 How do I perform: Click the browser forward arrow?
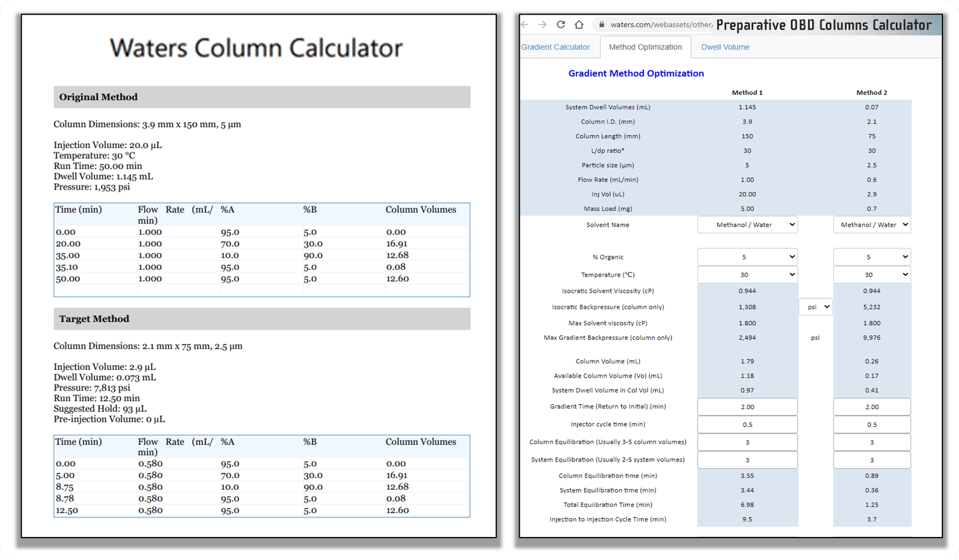tap(542, 25)
